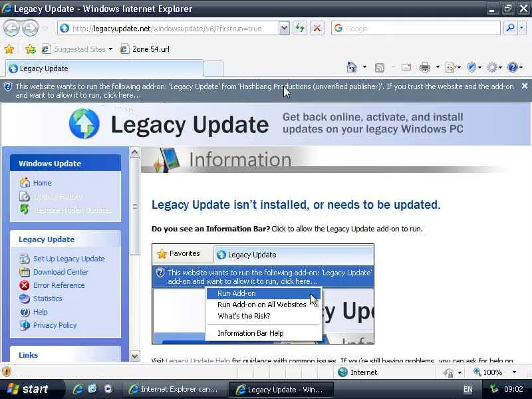
Task: Expand the Print dropdown arrow
Action: [x=438, y=67]
